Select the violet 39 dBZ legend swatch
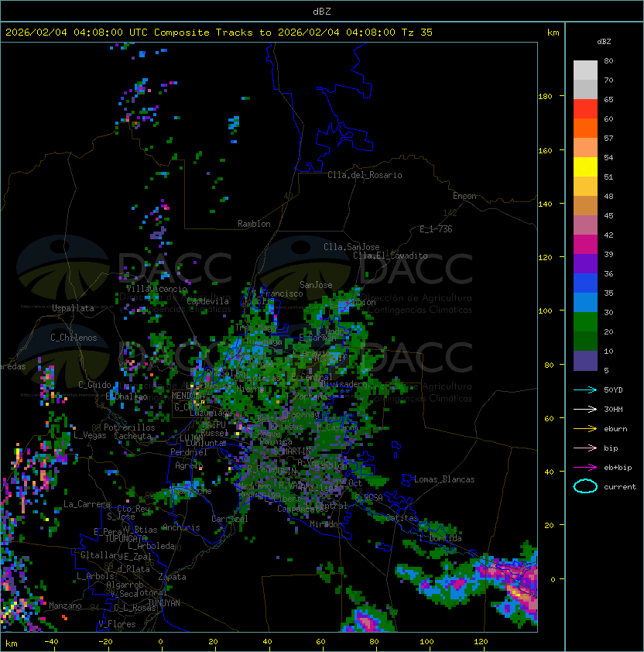This screenshot has height=652, width=644. click(585, 263)
